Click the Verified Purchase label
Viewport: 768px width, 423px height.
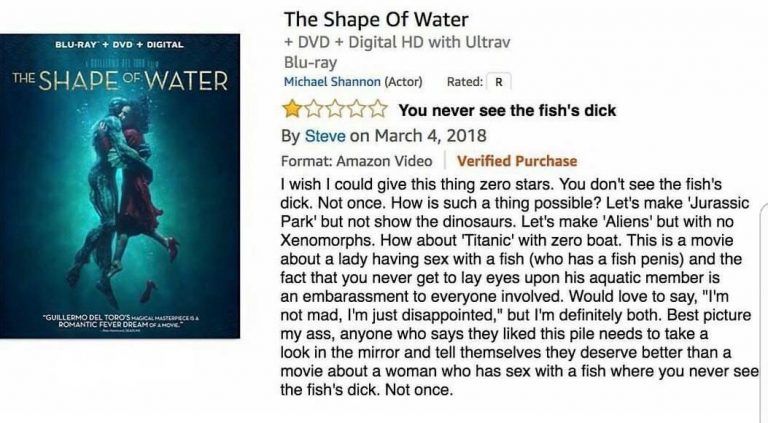(517, 161)
